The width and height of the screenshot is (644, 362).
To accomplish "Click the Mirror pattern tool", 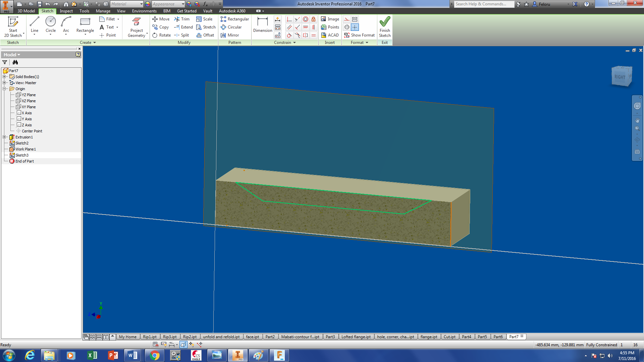I will click(x=230, y=35).
